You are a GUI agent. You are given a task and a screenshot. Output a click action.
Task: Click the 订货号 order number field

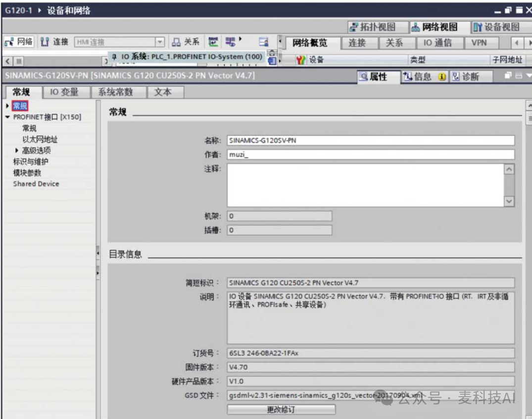click(371, 354)
